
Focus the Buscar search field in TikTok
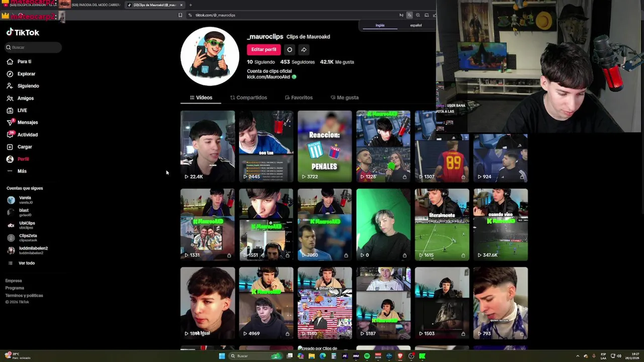click(34, 47)
